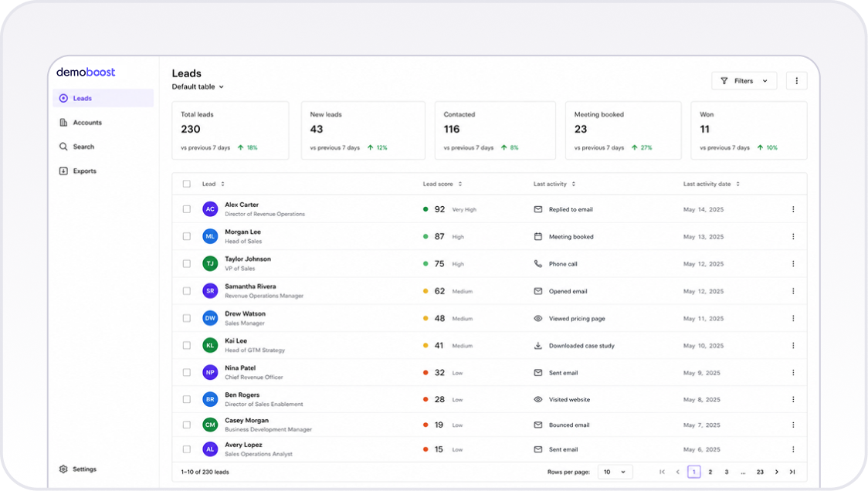This screenshot has width=868, height=491.
Task: Expand the Default table dropdown
Action: pyautogui.click(x=198, y=87)
